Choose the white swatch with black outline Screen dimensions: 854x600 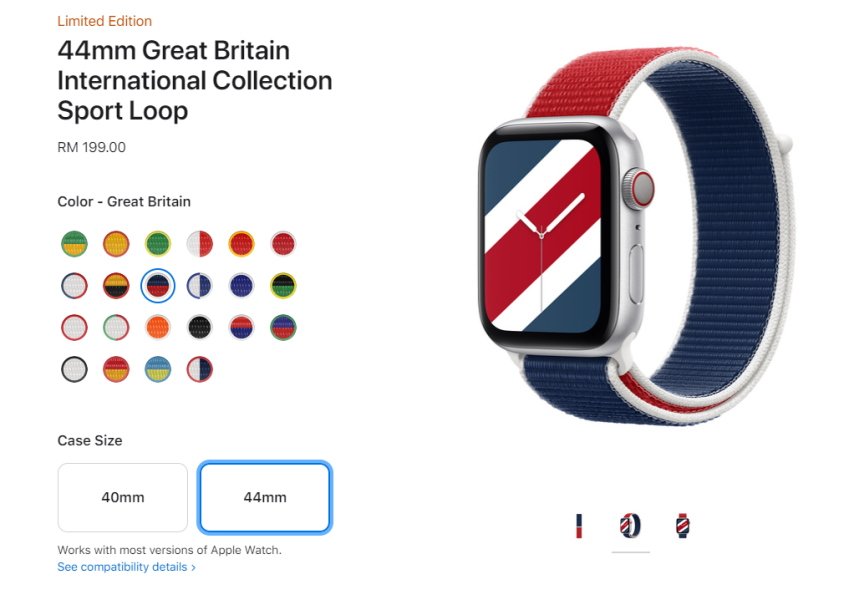click(75, 369)
